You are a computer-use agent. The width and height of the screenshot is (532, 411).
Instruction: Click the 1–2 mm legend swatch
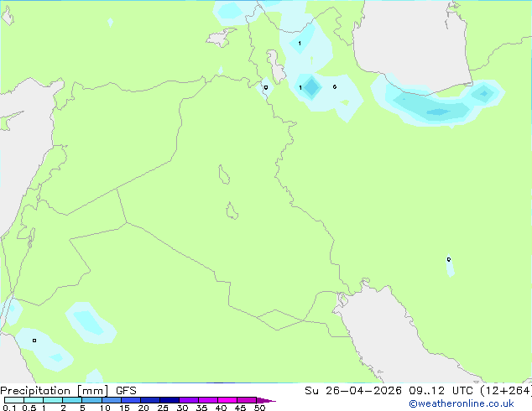pos(53,400)
